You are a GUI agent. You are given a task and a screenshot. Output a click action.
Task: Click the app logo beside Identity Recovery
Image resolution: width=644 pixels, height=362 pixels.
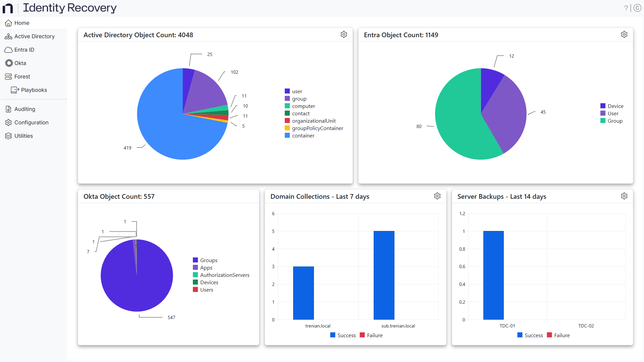point(8,8)
